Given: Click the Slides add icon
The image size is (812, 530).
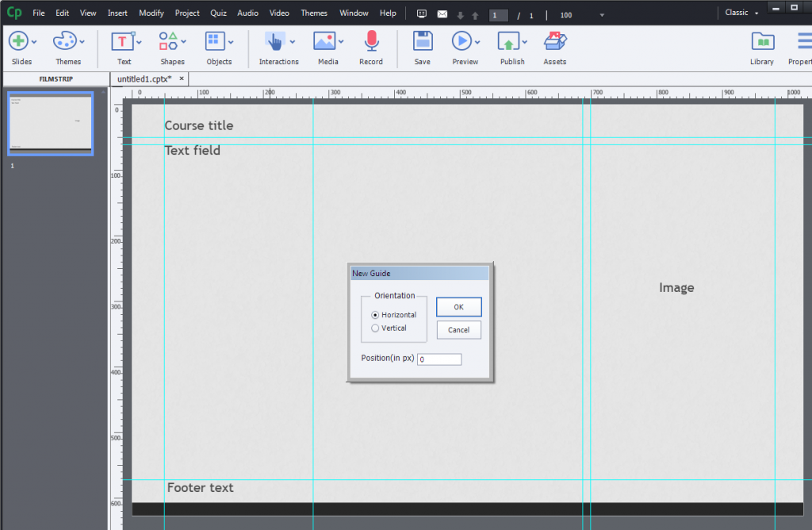Looking at the screenshot, I should pos(18,41).
